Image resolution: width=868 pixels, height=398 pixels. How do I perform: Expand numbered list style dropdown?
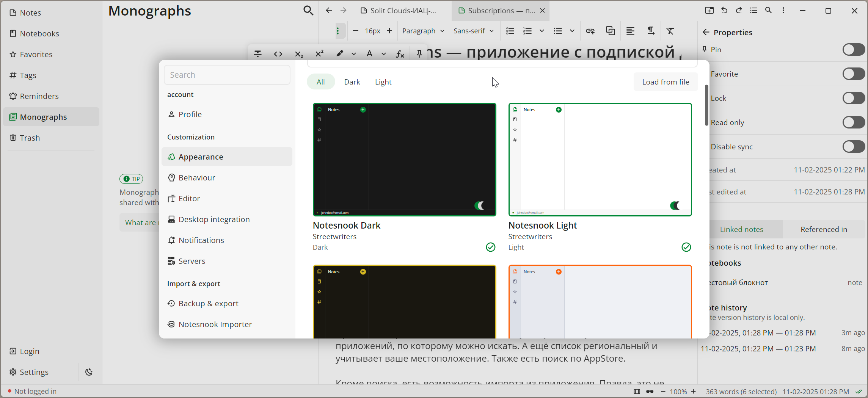[542, 31]
